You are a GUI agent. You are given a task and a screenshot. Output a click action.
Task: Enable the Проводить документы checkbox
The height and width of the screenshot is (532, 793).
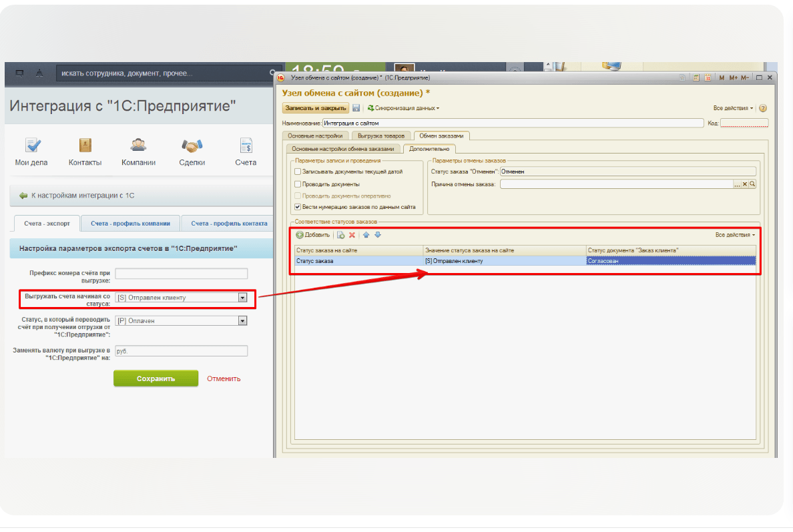(298, 185)
